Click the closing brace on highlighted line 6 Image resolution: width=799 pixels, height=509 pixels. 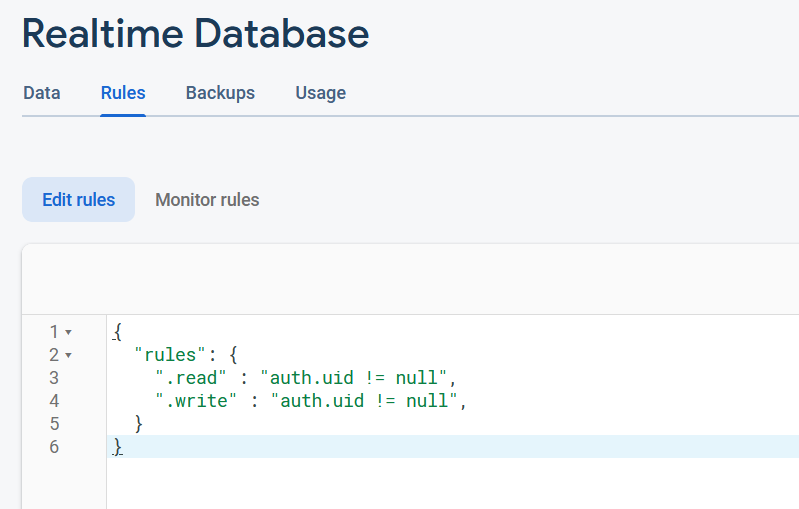[118, 447]
